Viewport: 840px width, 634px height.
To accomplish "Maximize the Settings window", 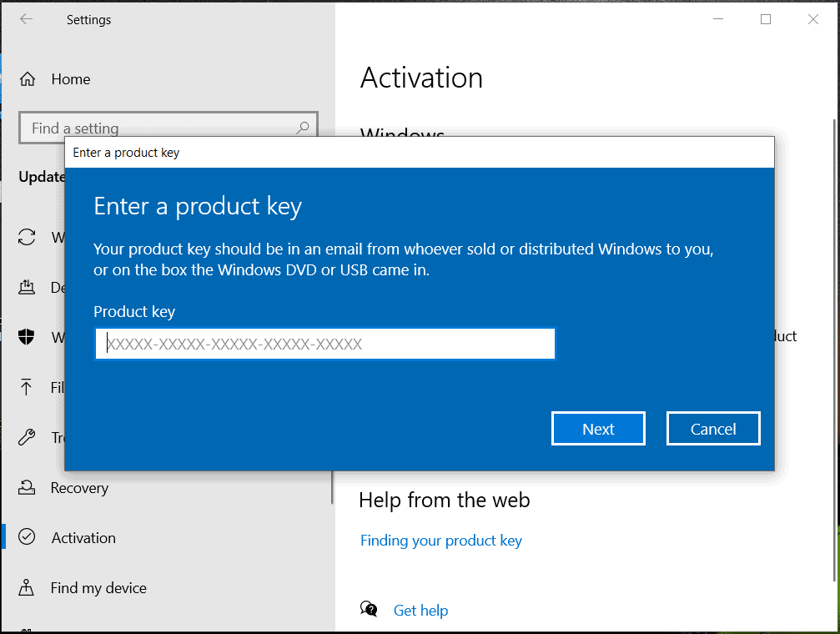I will [x=766, y=19].
